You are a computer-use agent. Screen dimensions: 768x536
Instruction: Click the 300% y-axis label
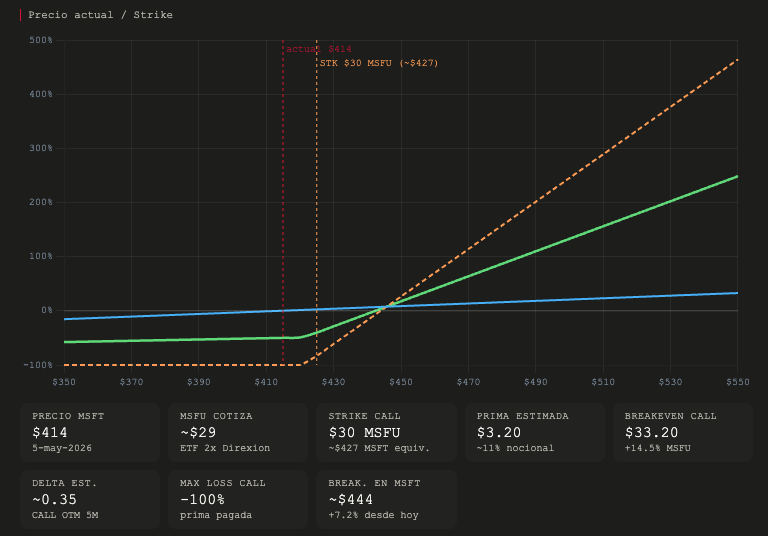tap(41, 148)
